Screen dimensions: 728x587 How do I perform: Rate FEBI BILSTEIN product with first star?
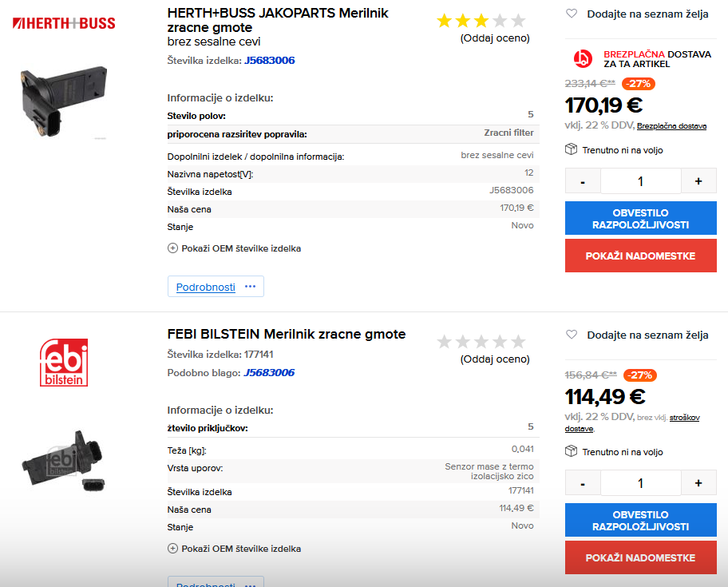tap(445, 342)
